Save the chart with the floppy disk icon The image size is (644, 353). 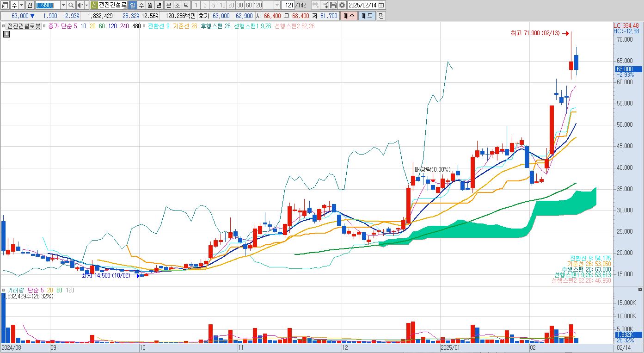click(333, 5)
